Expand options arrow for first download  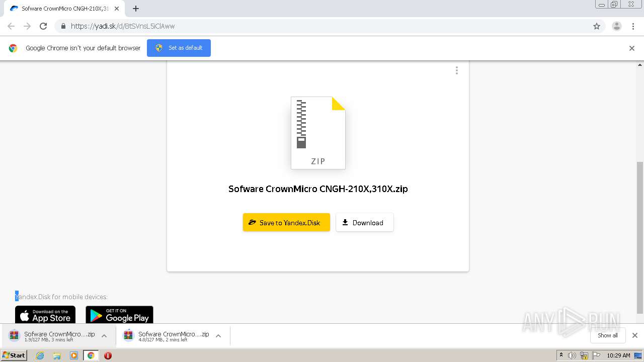coord(104,336)
